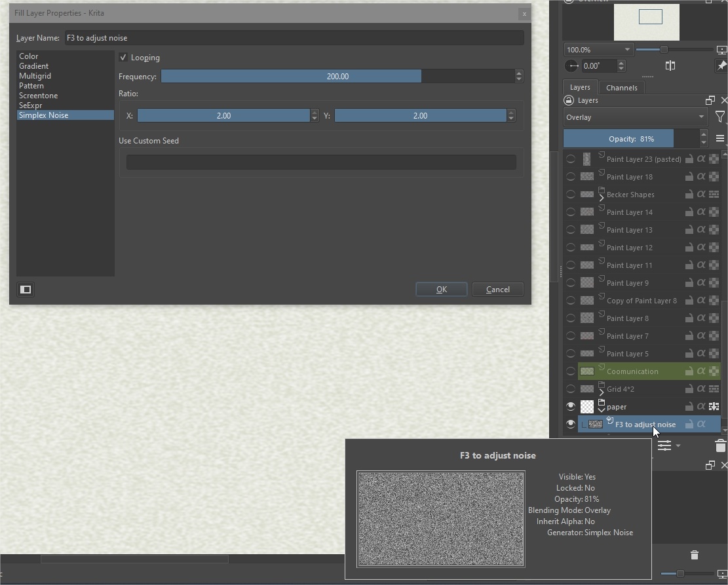Image resolution: width=728 pixels, height=585 pixels.
Task: Toggle lock on the paper group layer
Action: coord(689,407)
